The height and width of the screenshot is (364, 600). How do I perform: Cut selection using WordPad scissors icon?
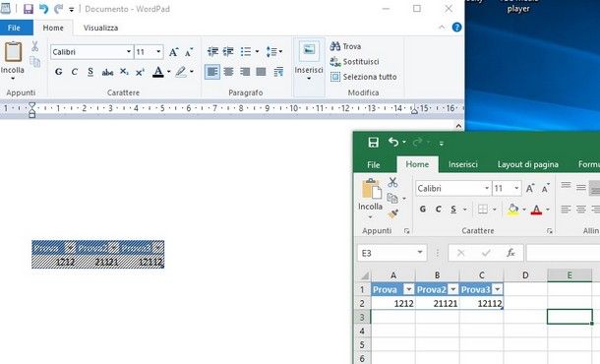(34, 46)
